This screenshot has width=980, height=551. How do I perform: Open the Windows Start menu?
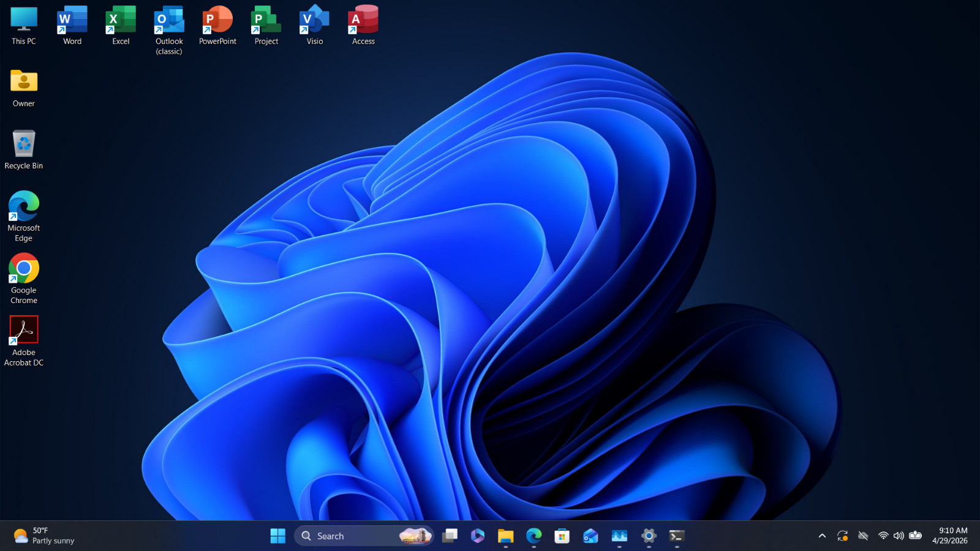(277, 536)
